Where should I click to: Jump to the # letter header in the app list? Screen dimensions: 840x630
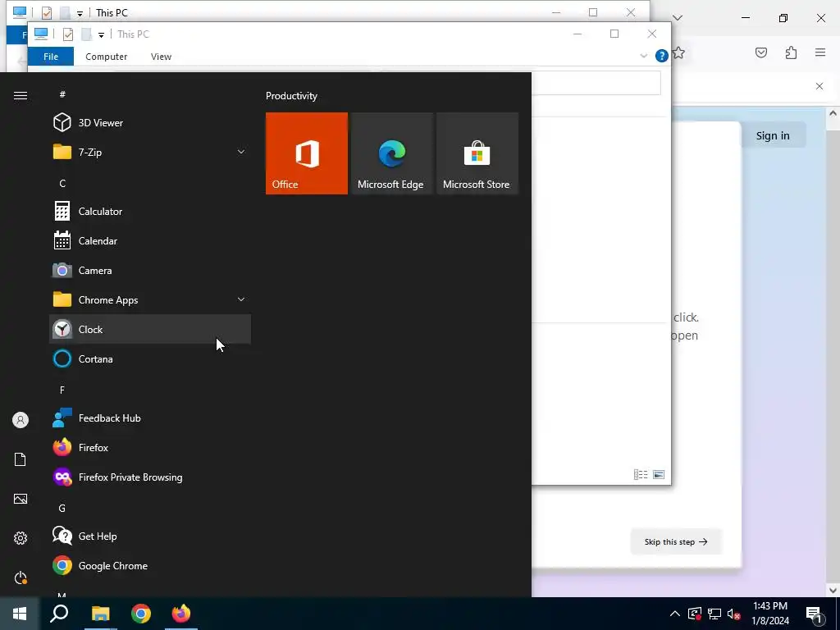tap(62, 94)
